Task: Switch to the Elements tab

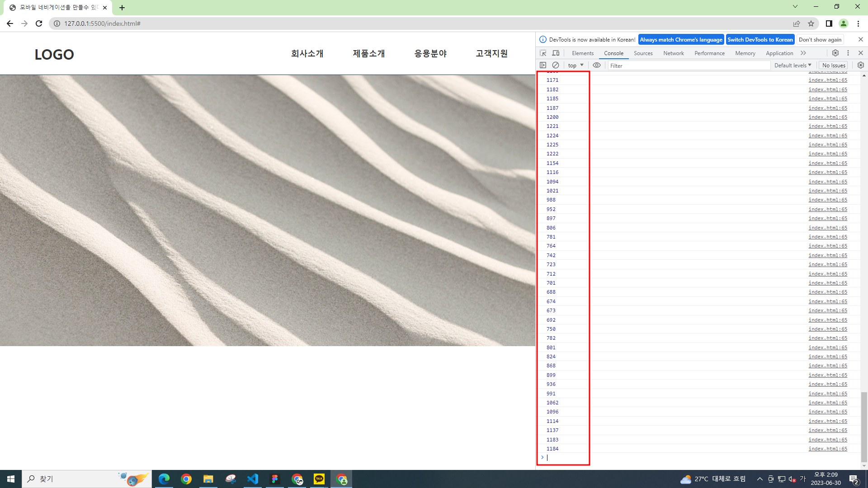Action: (582, 53)
